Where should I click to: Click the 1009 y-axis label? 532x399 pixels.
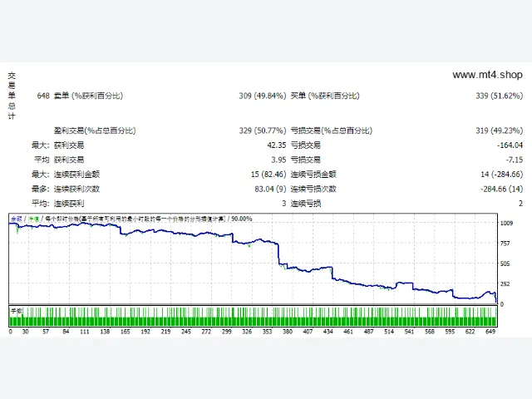(x=506, y=223)
